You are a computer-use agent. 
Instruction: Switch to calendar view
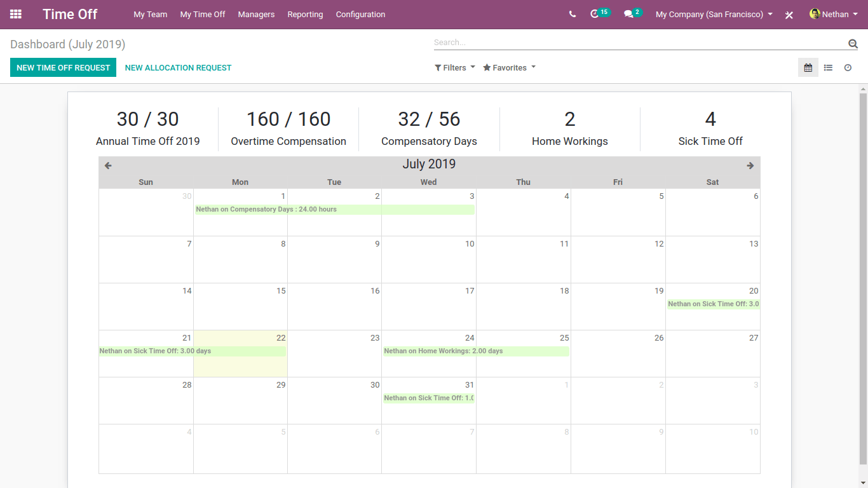[x=808, y=67]
